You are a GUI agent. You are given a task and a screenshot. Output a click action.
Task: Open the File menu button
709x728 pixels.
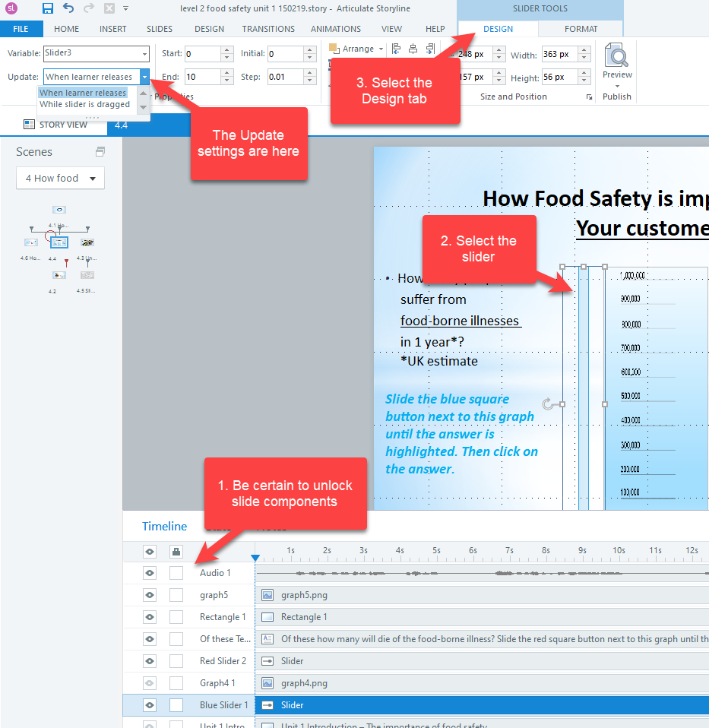(21, 29)
